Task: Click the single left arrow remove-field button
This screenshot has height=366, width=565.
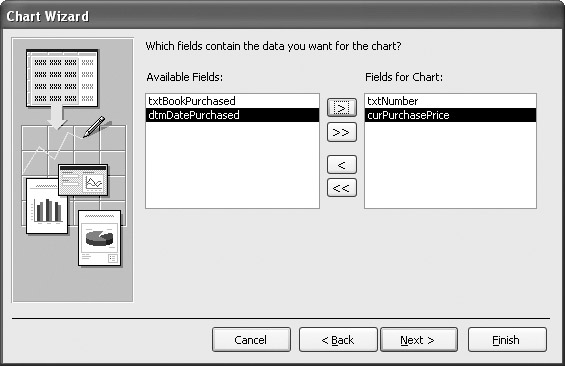Action: (342, 165)
